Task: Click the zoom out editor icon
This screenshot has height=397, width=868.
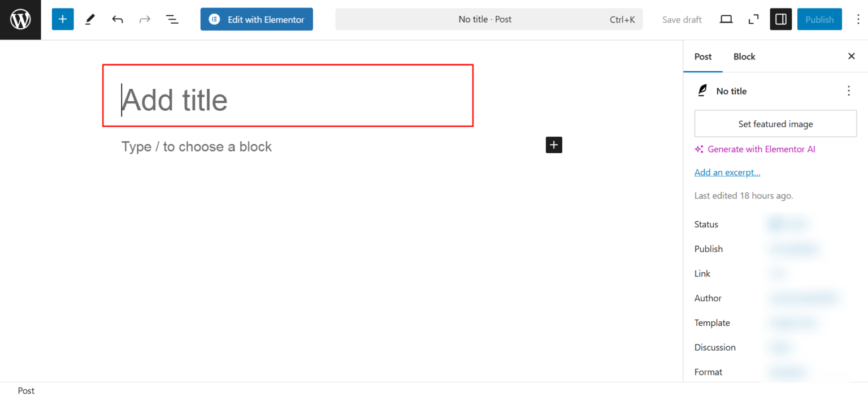Action: (x=753, y=19)
